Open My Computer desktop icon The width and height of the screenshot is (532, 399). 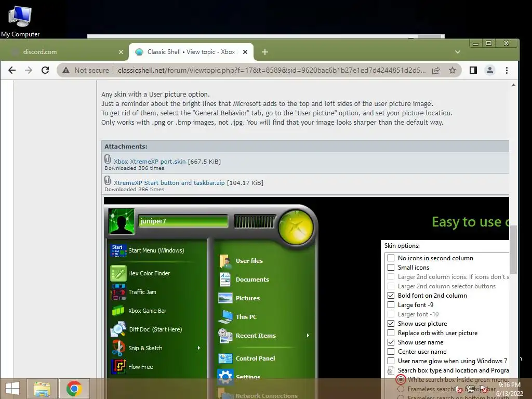tap(20, 21)
